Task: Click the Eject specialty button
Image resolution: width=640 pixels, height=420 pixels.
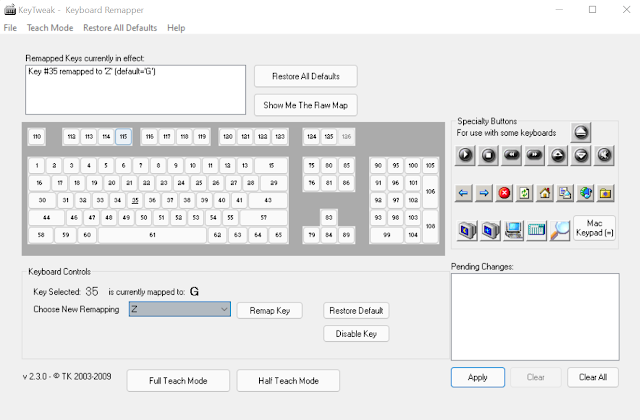Action: pos(581,132)
